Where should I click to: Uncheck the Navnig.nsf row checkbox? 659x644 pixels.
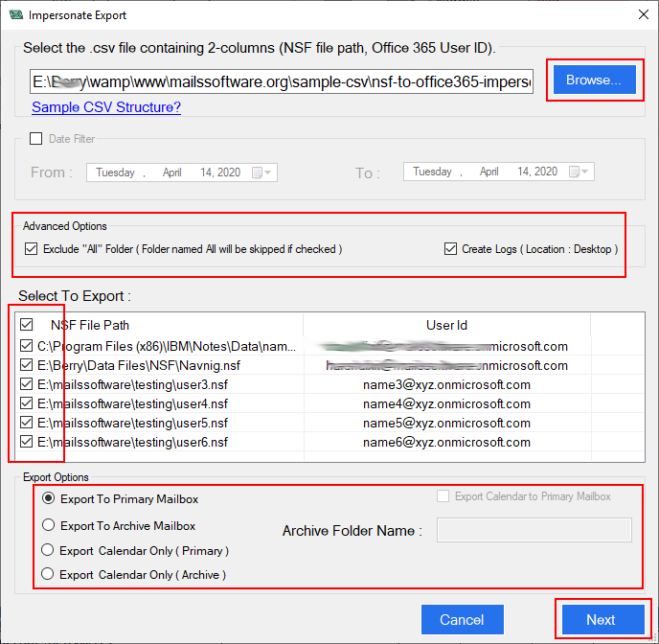click(27, 365)
